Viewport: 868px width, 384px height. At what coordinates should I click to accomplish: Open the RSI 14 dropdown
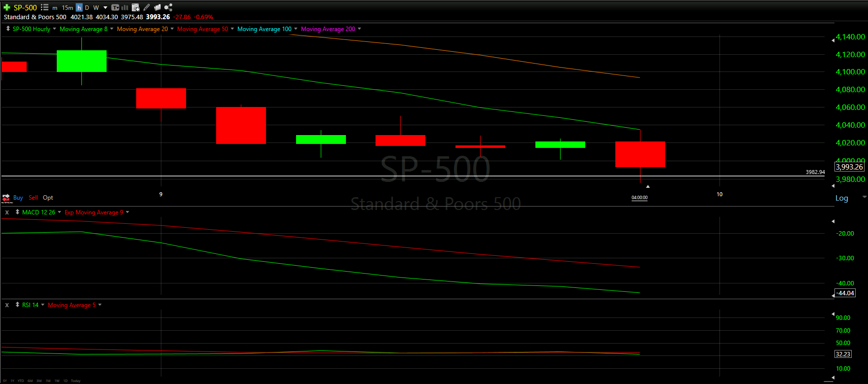[42, 305]
